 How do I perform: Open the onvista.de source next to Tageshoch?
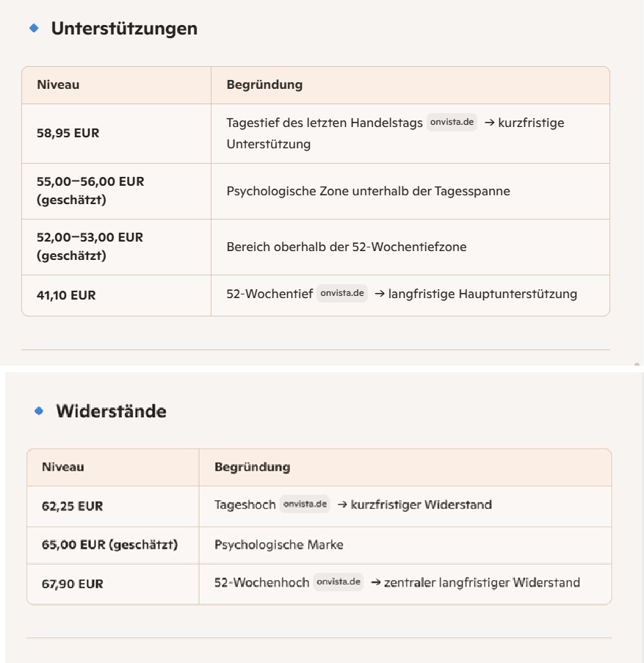coord(305,504)
